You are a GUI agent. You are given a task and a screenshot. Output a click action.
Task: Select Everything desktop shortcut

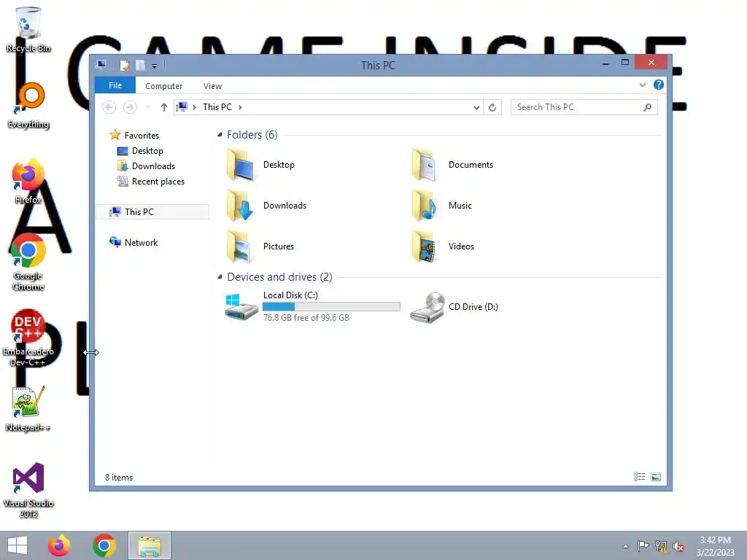coord(28,105)
